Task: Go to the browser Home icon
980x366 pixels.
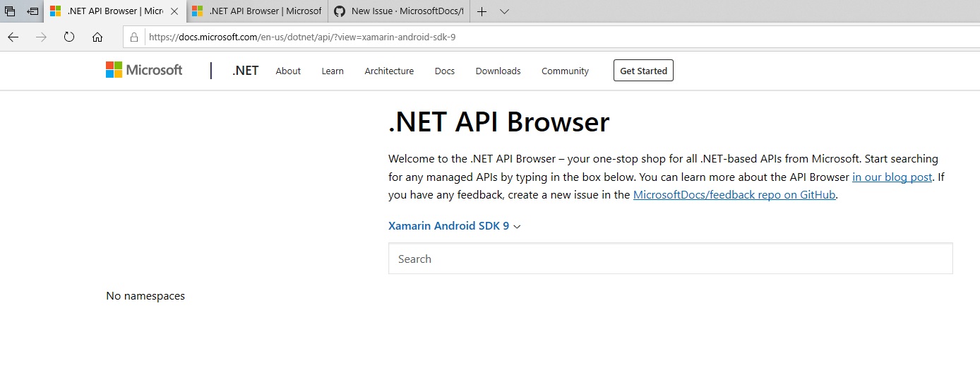Action: (97, 37)
